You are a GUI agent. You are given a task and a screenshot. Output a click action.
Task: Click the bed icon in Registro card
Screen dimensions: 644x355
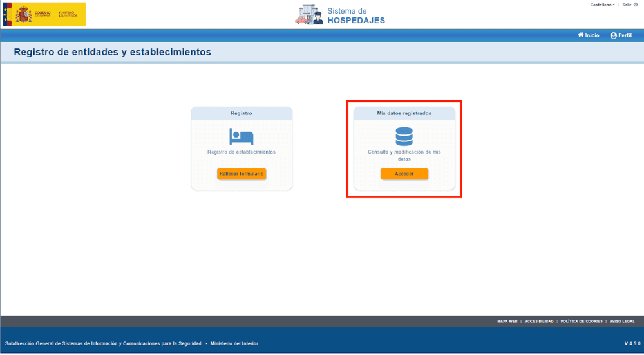241,136
